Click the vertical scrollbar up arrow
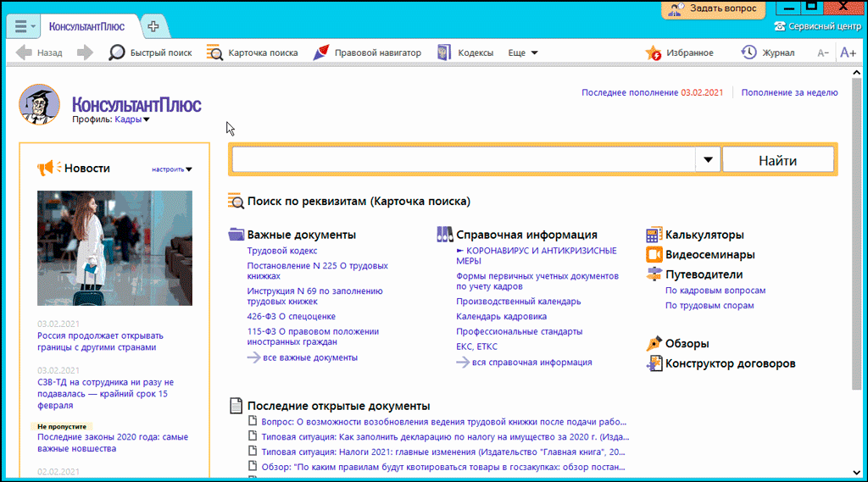868x482 pixels. pyautogui.click(x=857, y=73)
